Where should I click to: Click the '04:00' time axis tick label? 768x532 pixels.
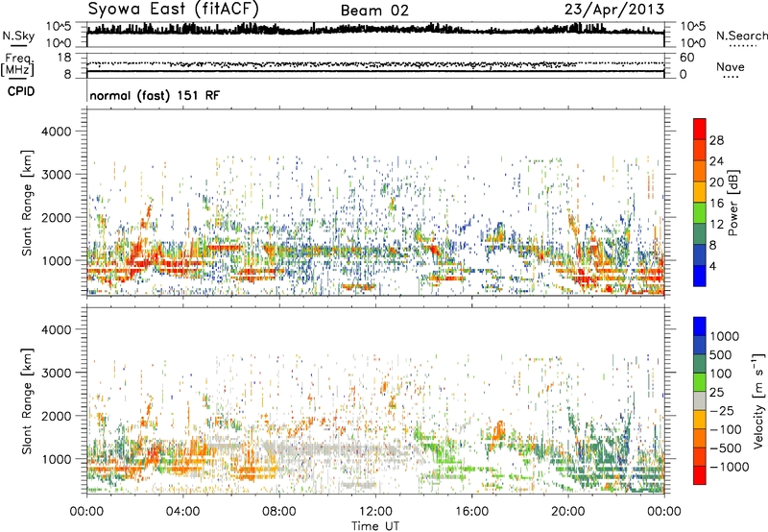183,512
